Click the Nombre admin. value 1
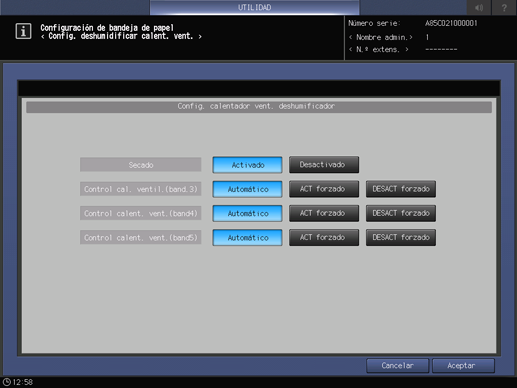Viewport: 517px width, 388px height. point(427,37)
